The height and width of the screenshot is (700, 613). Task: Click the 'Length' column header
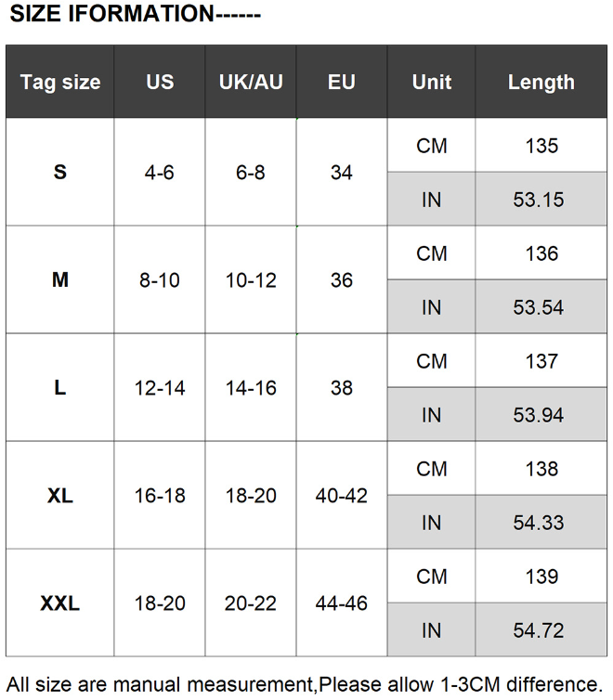tap(541, 82)
